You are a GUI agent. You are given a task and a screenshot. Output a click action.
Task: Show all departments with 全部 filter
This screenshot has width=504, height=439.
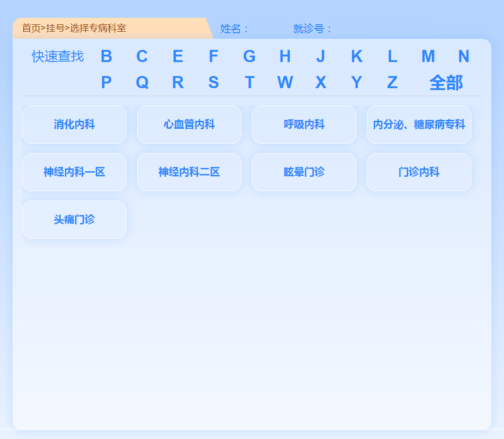pos(446,83)
